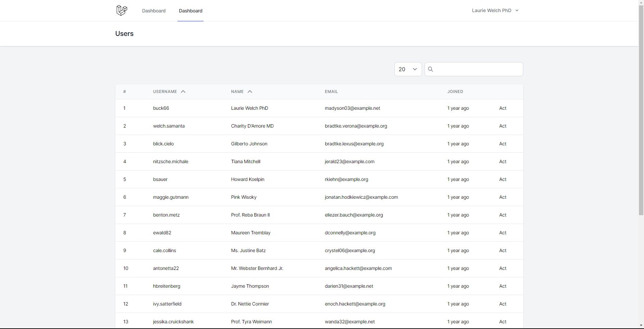
Task: Click email eliezer.bauch@example.org
Action: 354,215
